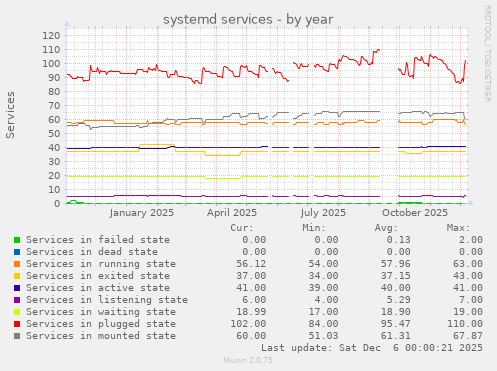497x371 pixels.
Task: Click the 'Max:' column header
Action: [x=458, y=228]
